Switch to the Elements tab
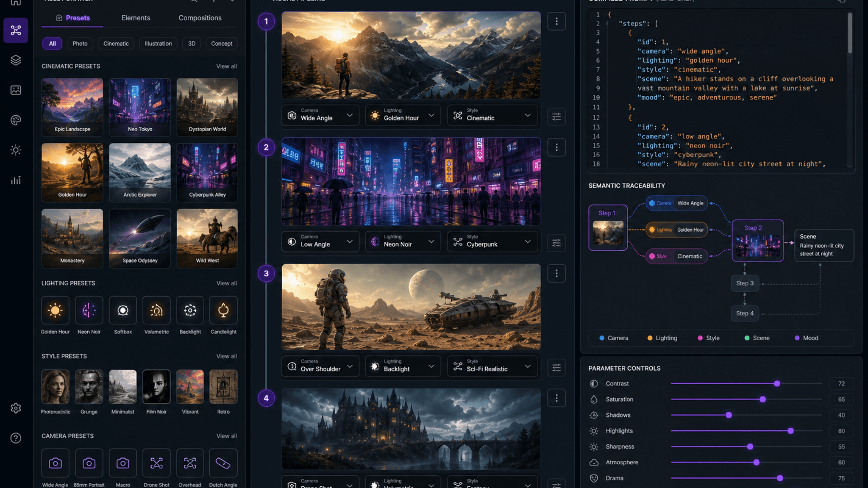 click(136, 18)
